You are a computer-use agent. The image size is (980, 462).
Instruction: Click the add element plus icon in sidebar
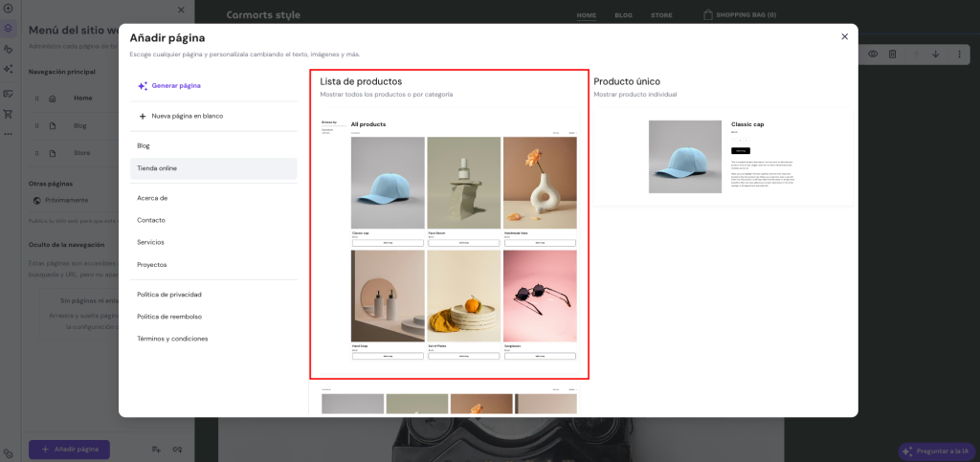(x=8, y=9)
